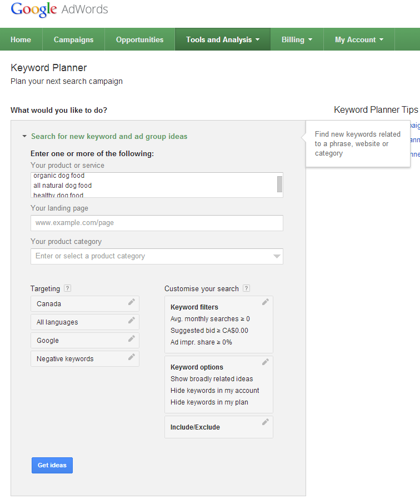Click 'Show broadly related ideas' option text
This screenshot has height=504, width=420.
pos(212,378)
